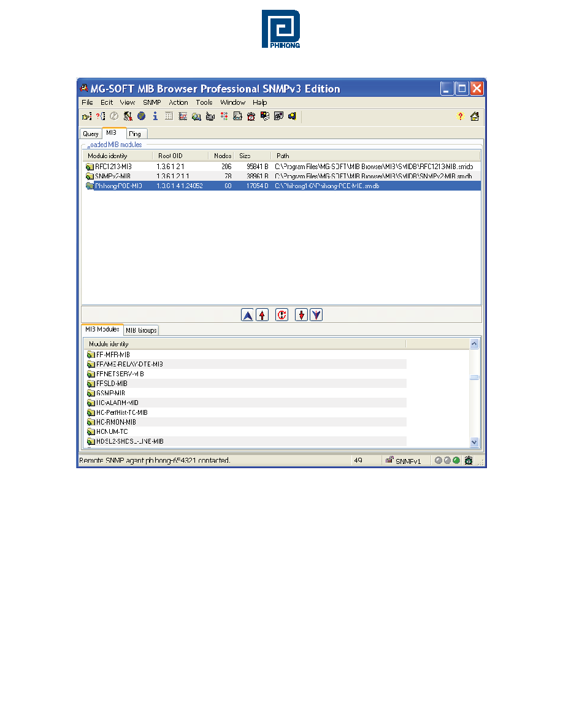The height and width of the screenshot is (728, 563).
Task: Click the magnifier network scan toolbar icon
Action: point(196,116)
